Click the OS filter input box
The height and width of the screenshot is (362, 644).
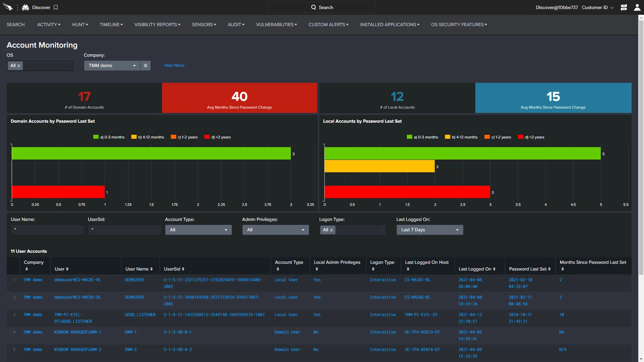[x=40, y=66]
